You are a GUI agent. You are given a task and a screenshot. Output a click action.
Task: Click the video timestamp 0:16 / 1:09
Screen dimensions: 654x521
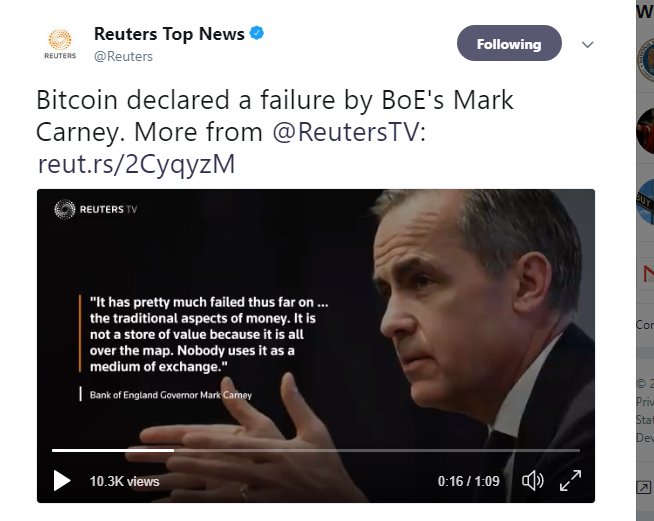tap(468, 481)
